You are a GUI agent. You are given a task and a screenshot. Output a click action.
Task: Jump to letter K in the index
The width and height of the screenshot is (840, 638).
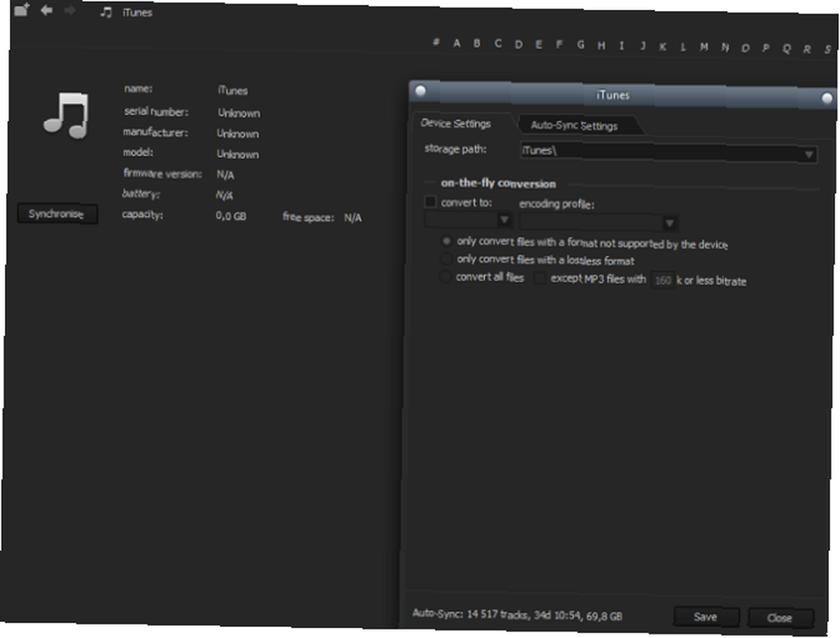(x=663, y=47)
